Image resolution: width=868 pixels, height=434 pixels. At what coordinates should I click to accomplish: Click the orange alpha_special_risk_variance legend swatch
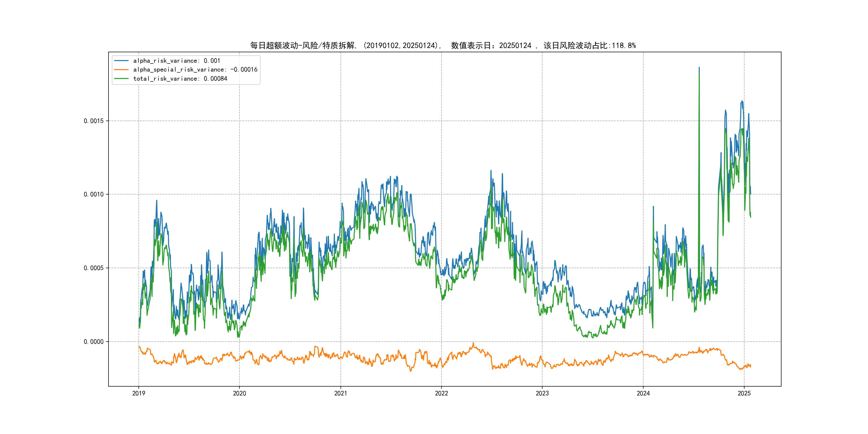[121, 70]
